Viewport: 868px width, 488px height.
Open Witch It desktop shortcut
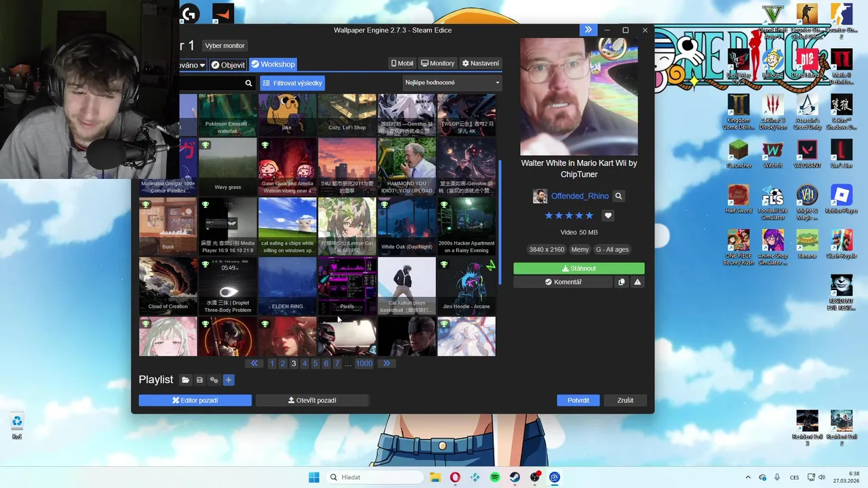[773, 154]
